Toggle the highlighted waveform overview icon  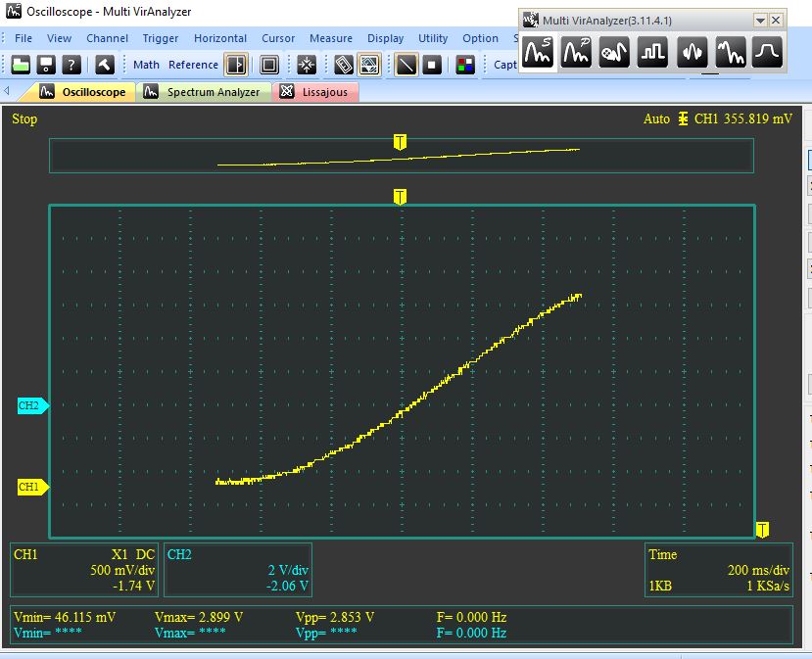[x=369, y=65]
